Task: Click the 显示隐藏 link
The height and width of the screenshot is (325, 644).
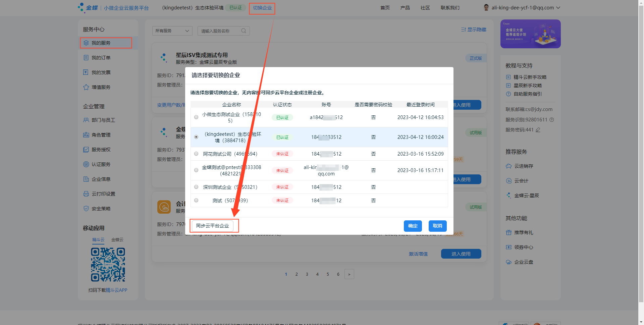Action: point(474,30)
